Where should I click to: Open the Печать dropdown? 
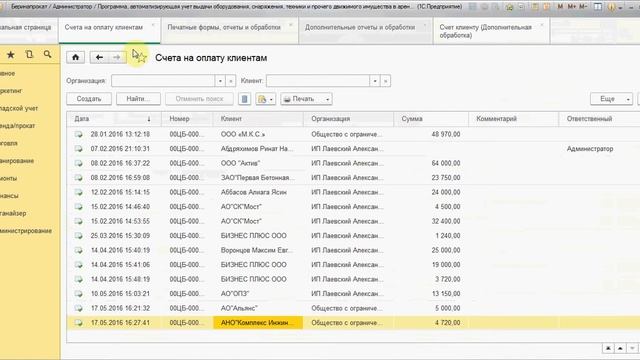[x=306, y=99]
